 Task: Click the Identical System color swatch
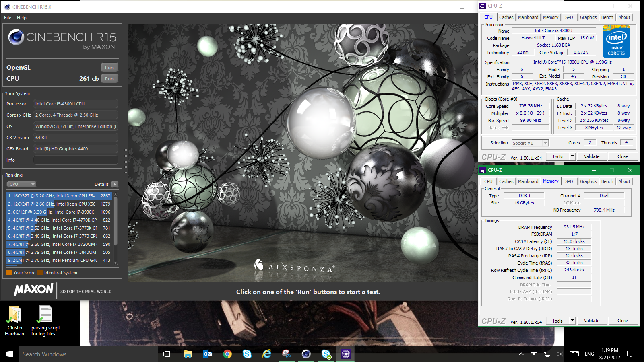tap(40, 273)
